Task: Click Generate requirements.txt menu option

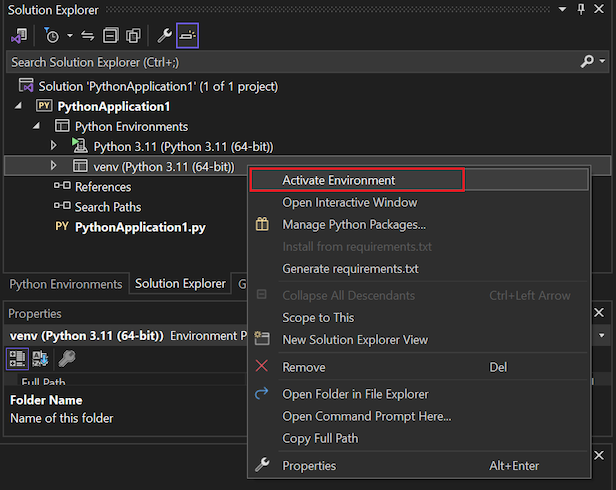Action: tap(350, 268)
